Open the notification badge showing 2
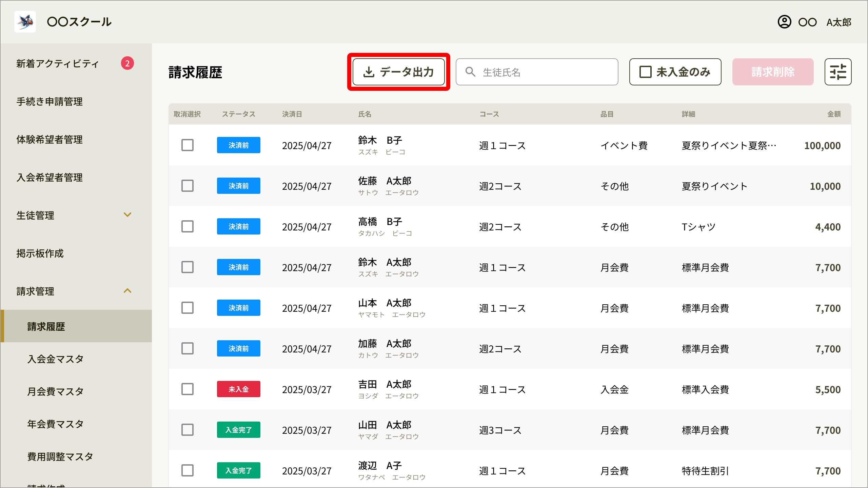Screen dimensions: 868x488 (127, 63)
